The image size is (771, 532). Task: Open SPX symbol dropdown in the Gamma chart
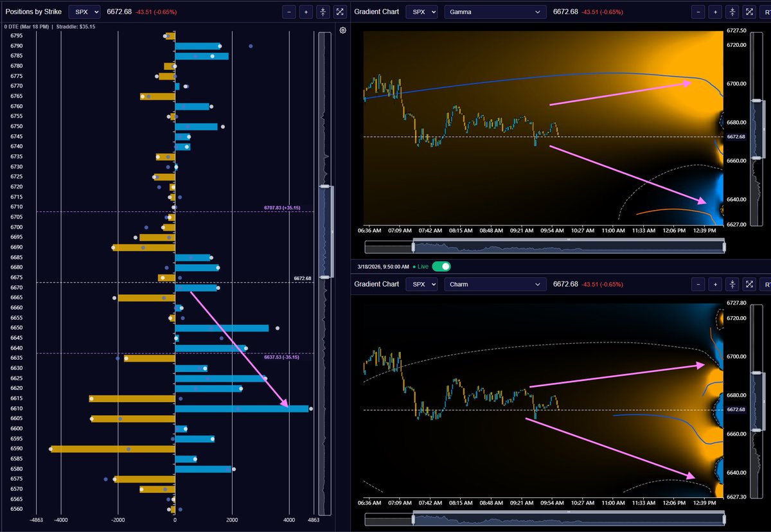421,12
